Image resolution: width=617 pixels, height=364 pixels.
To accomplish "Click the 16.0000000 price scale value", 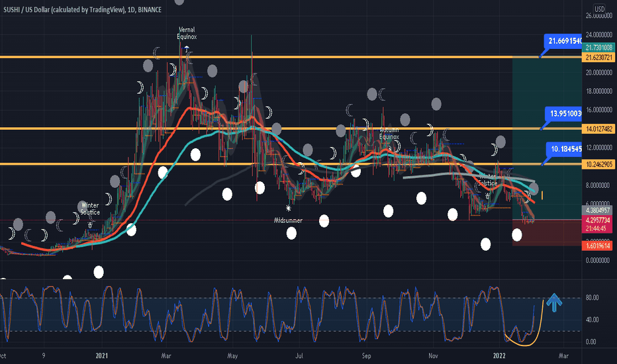I will pyautogui.click(x=598, y=111).
